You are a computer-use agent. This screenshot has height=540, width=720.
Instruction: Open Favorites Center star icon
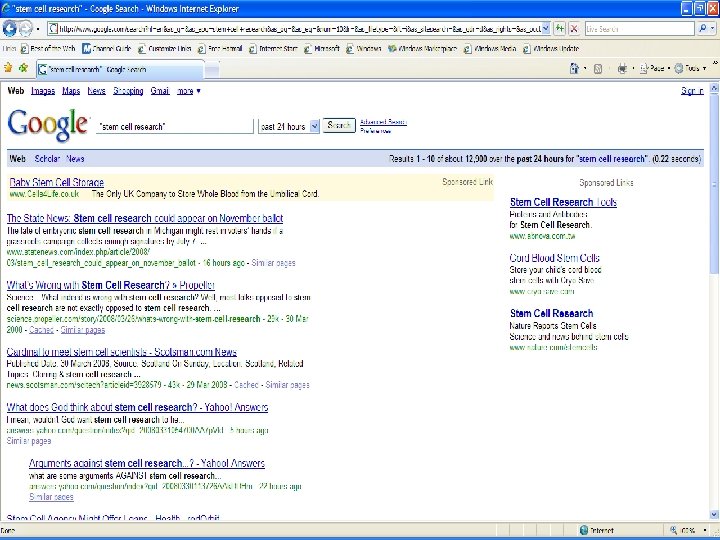8,68
